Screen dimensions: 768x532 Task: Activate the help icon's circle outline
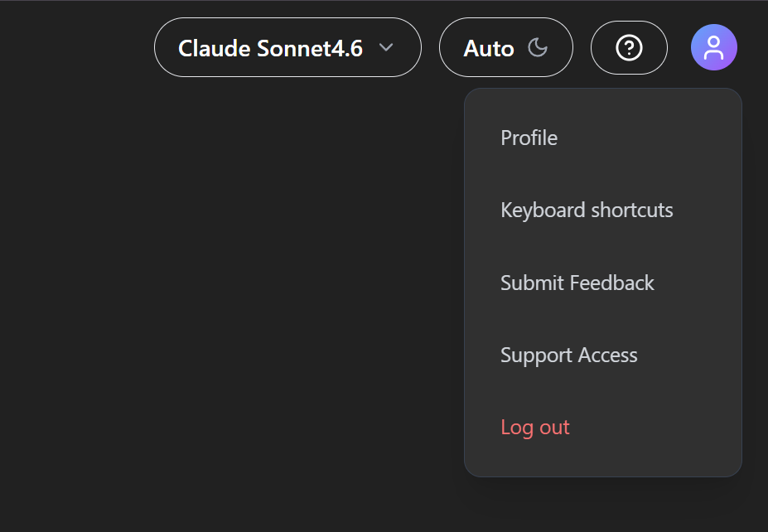pos(629,47)
